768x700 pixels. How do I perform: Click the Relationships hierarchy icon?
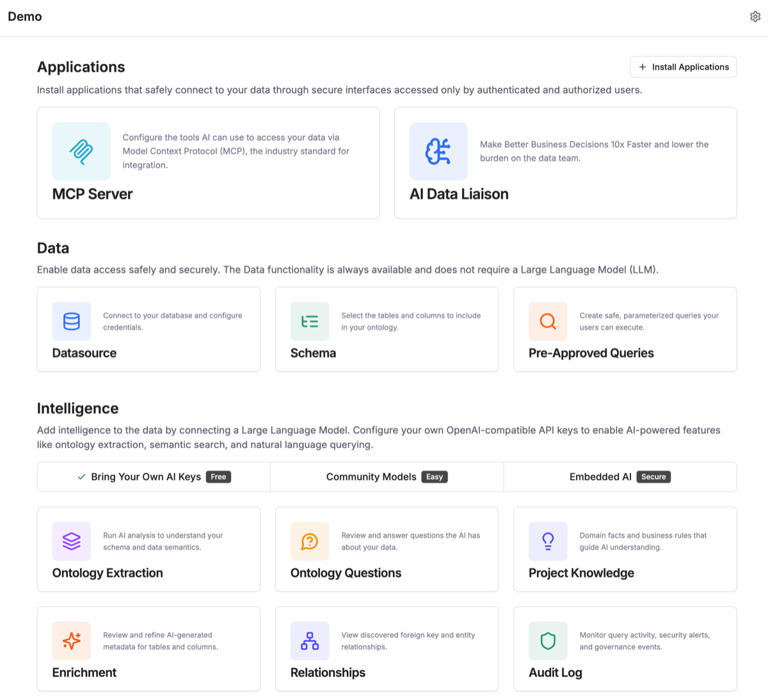pyautogui.click(x=310, y=640)
